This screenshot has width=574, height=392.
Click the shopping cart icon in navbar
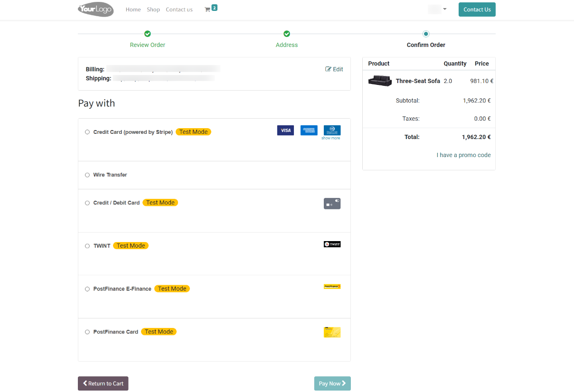pyautogui.click(x=207, y=9)
